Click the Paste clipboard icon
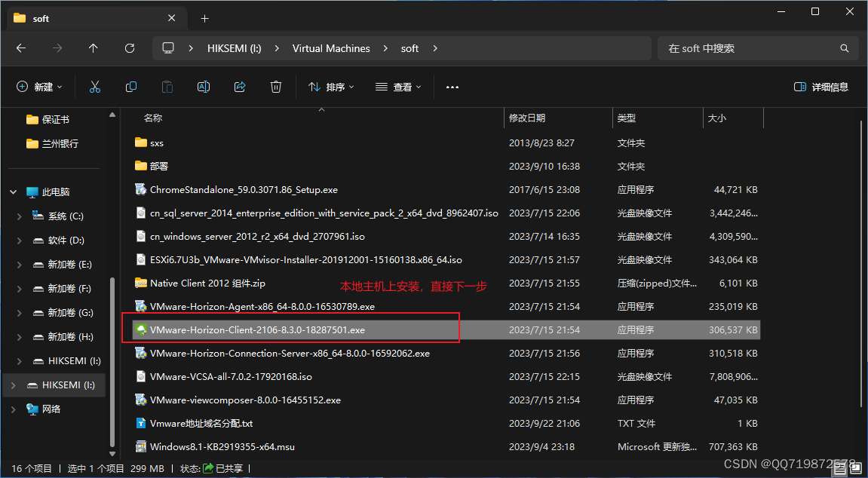 (x=167, y=87)
